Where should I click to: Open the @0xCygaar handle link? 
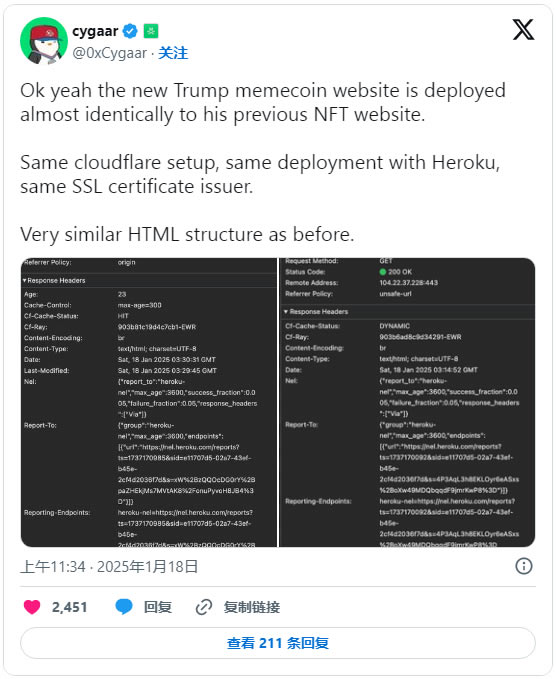110,53
